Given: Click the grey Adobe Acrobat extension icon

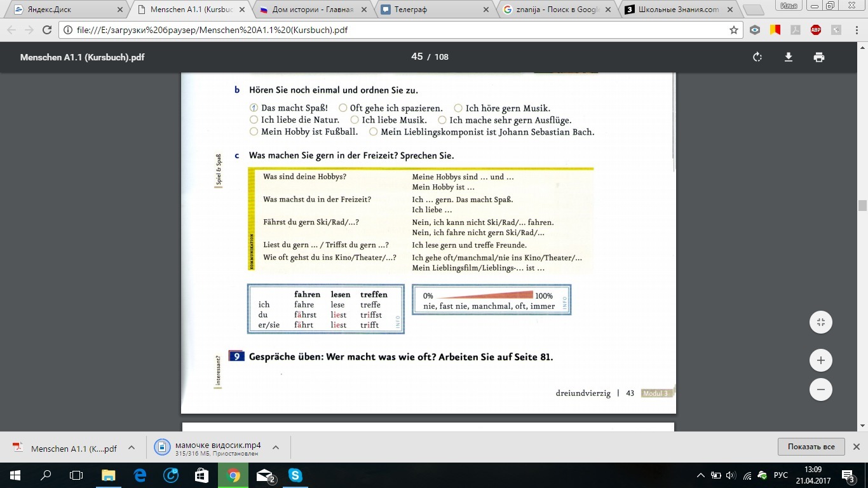Looking at the screenshot, I should pos(796,30).
